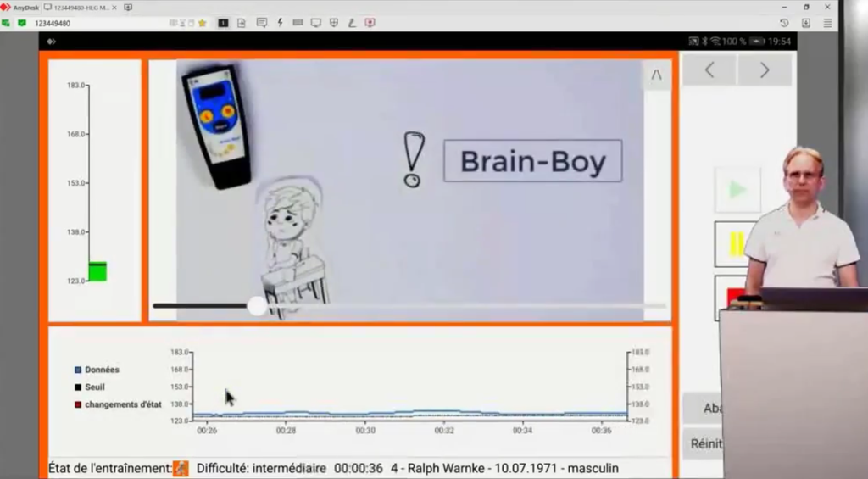
Task: Click the 153.0 value on level gauge
Action: 75,183
